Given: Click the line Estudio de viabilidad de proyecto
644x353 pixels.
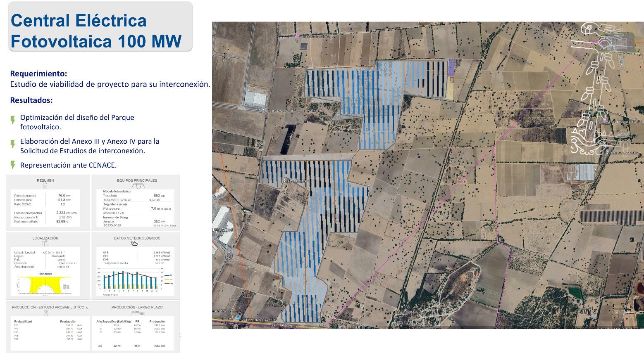Looking at the screenshot, I should coord(110,84).
